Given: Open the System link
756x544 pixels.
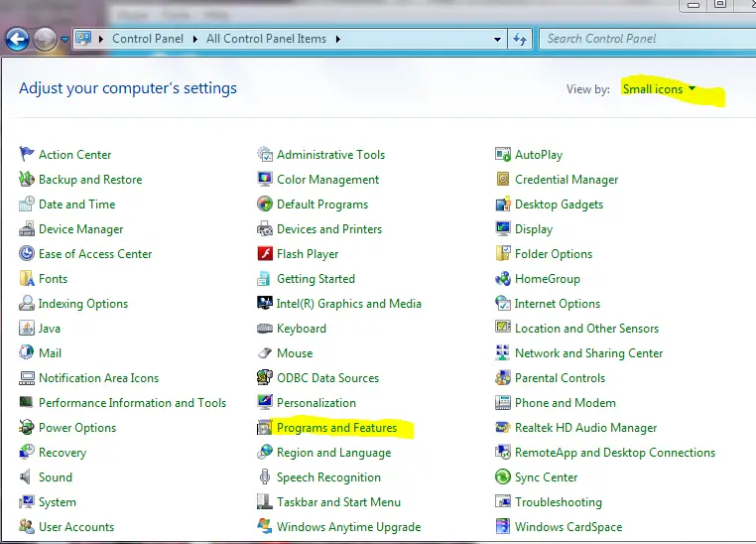Looking at the screenshot, I should 58,502.
